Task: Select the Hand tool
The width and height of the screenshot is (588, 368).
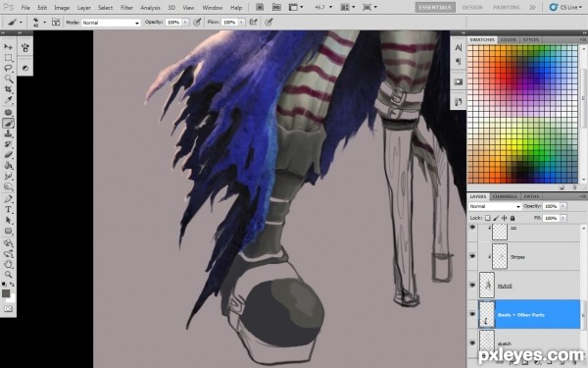Action: (x=8, y=265)
